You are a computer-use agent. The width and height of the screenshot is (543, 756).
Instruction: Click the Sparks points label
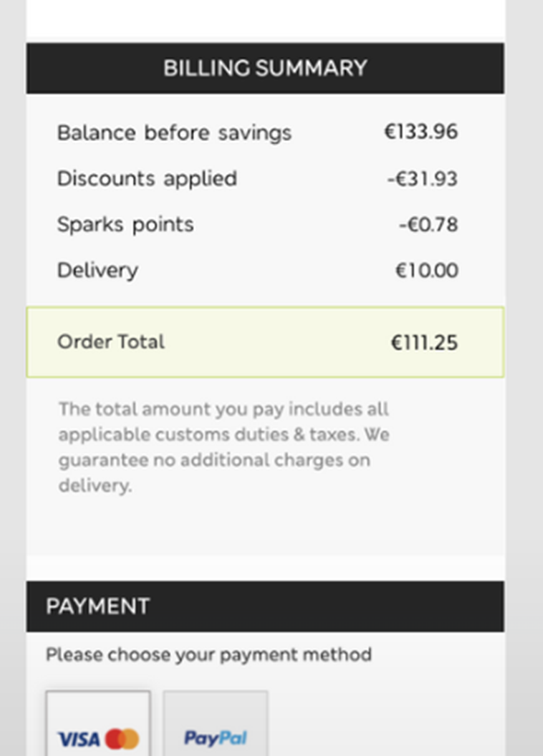point(125,225)
